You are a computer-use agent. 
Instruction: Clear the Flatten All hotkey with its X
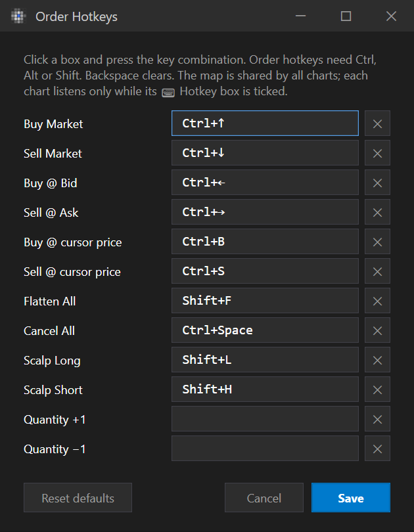[377, 300]
